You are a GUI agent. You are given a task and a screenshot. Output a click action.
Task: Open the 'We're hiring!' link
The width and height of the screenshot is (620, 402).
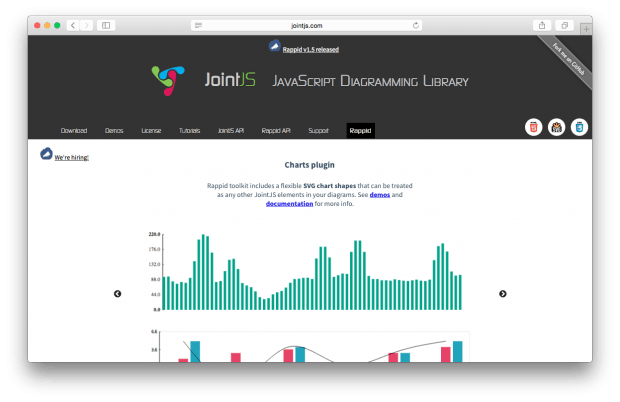point(71,157)
